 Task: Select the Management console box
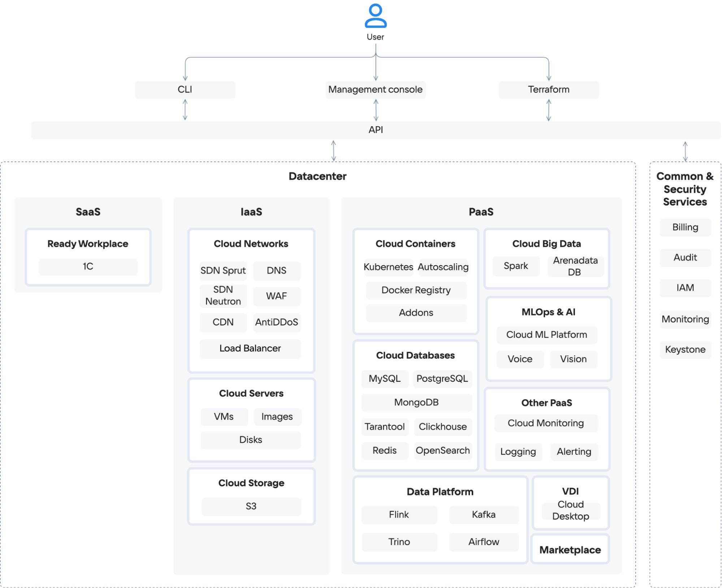[375, 90]
